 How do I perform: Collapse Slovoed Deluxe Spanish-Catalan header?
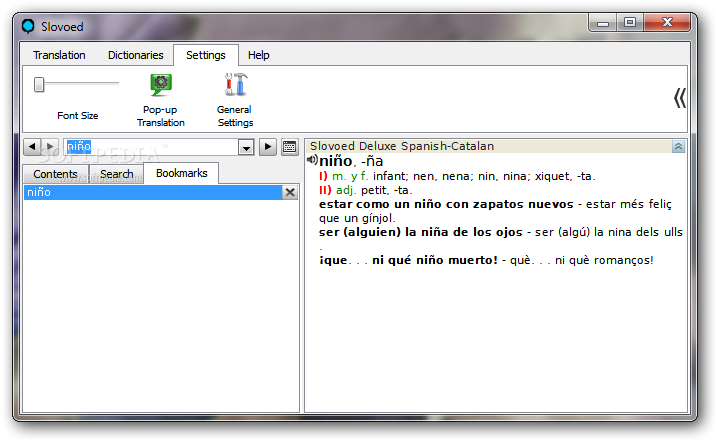pyautogui.click(x=678, y=147)
